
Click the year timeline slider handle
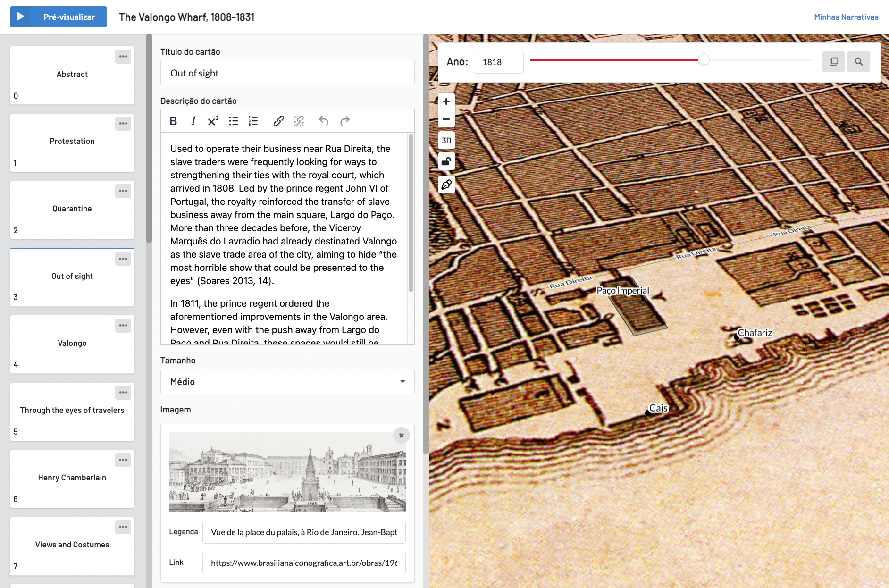coord(704,60)
